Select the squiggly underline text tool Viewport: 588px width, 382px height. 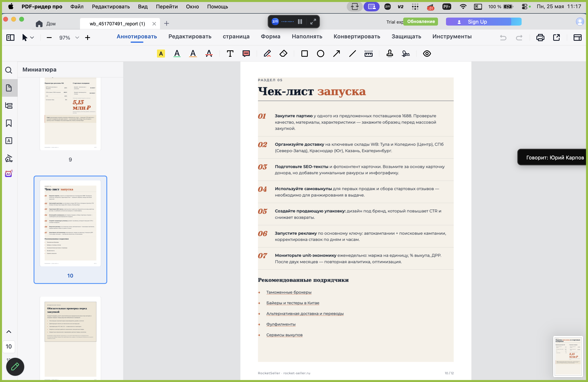[193, 54]
